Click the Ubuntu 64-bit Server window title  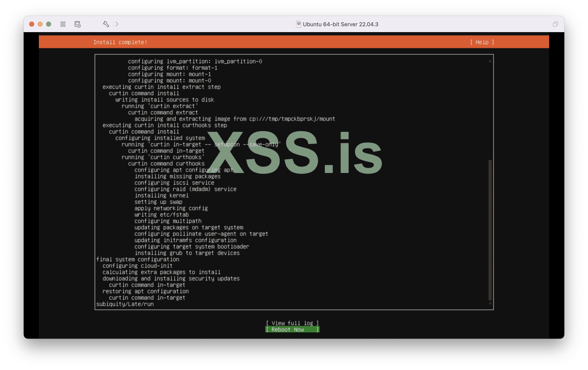pyautogui.click(x=340, y=24)
